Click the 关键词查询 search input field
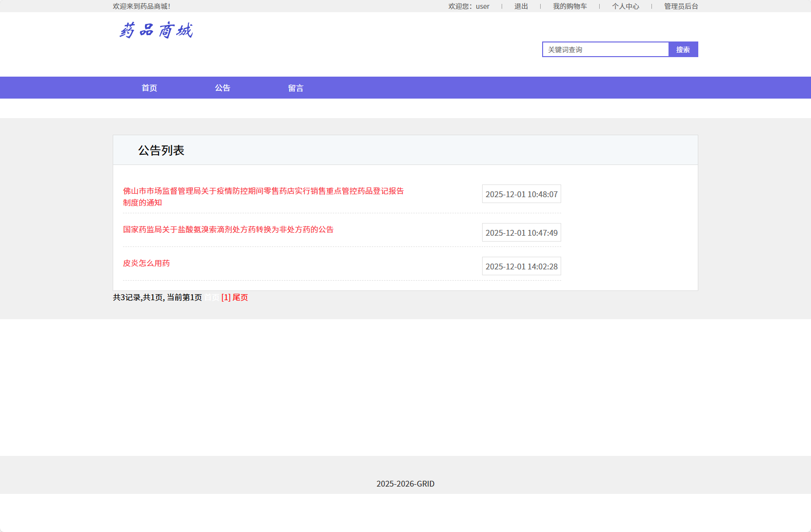This screenshot has height=532, width=811. tap(605, 49)
